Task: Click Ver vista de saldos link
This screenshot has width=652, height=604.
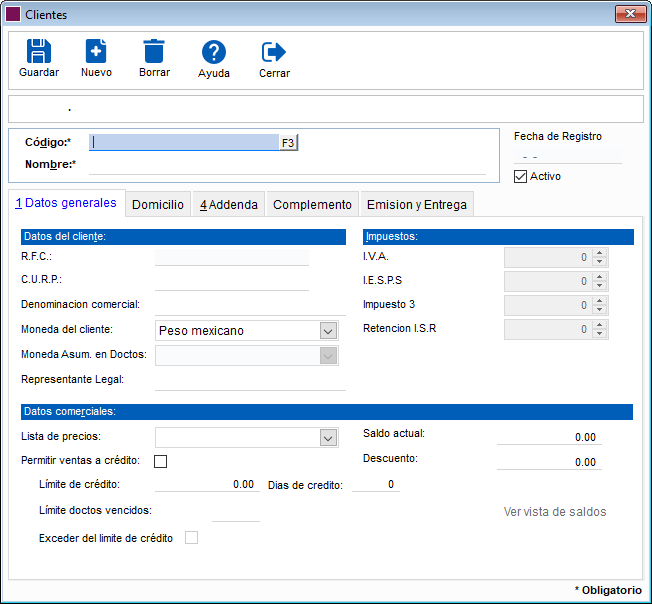Action: tap(554, 511)
